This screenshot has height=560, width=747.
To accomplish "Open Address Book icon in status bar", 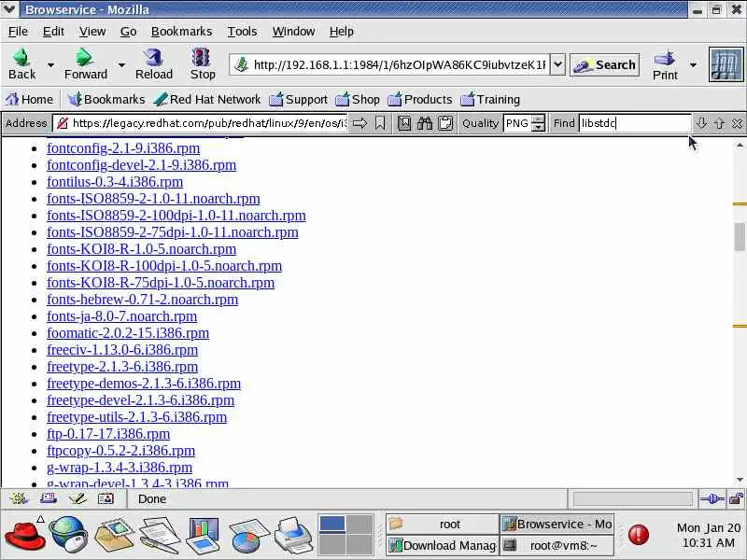I will (x=106, y=498).
